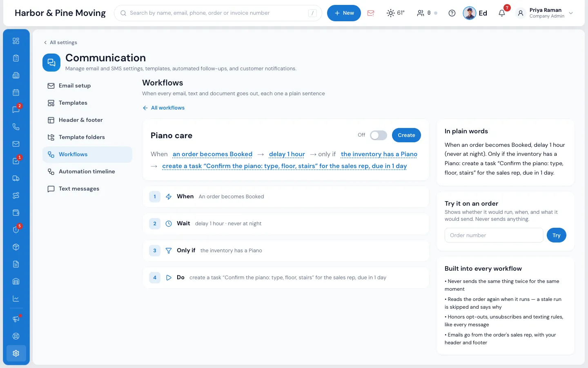Image resolution: width=588 pixels, height=368 pixels.
Task: Open the envelope mail icon in sidebar
Action: point(16,144)
